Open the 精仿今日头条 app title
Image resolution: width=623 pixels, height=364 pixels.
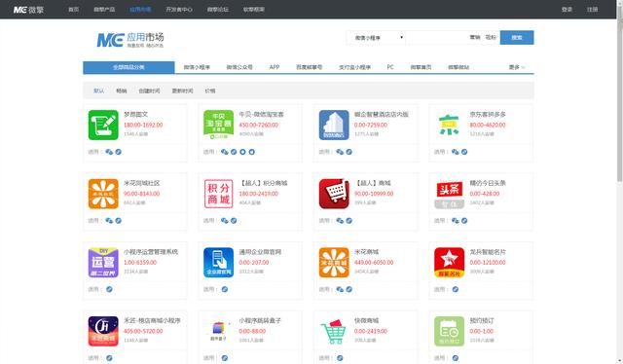[x=488, y=183]
